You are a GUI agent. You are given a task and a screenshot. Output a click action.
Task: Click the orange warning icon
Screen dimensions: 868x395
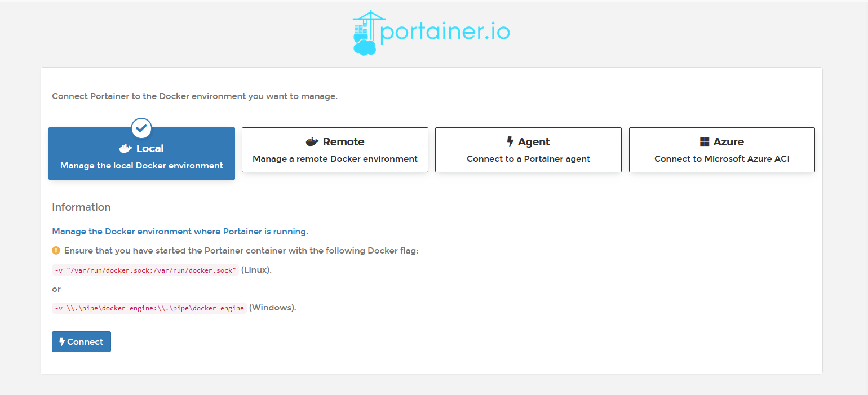[56, 250]
